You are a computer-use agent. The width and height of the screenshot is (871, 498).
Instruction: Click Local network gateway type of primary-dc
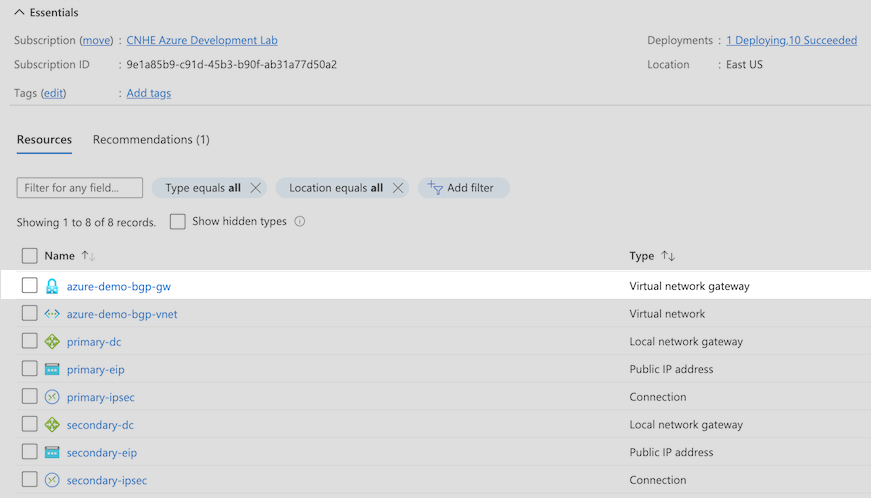click(x=686, y=341)
